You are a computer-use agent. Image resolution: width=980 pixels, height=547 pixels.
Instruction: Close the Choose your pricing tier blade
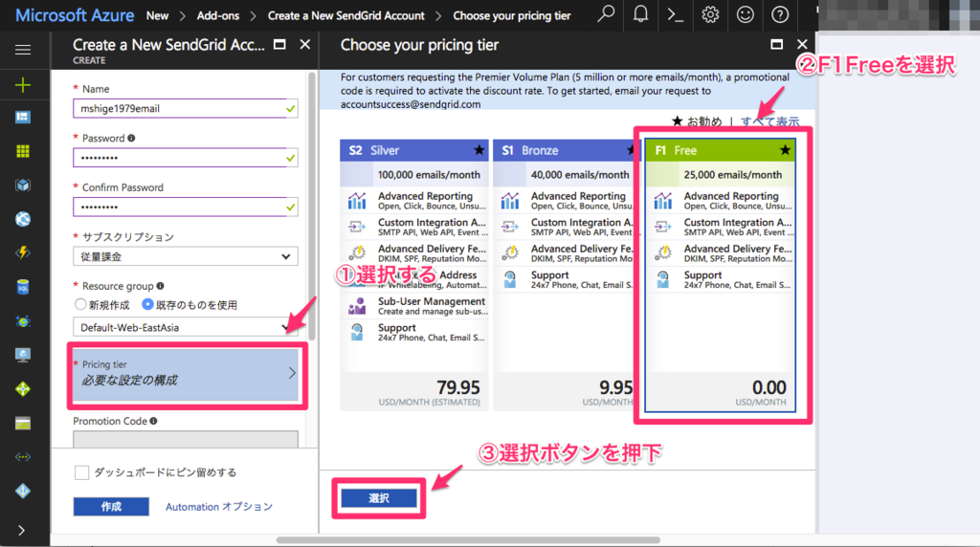(x=802, y=44)
